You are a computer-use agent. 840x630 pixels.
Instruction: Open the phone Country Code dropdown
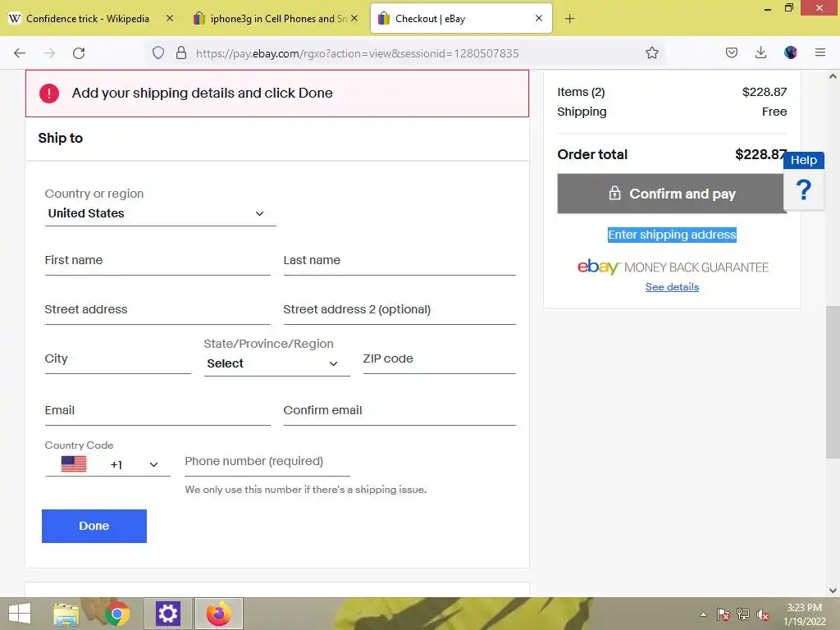coord(107,464)
